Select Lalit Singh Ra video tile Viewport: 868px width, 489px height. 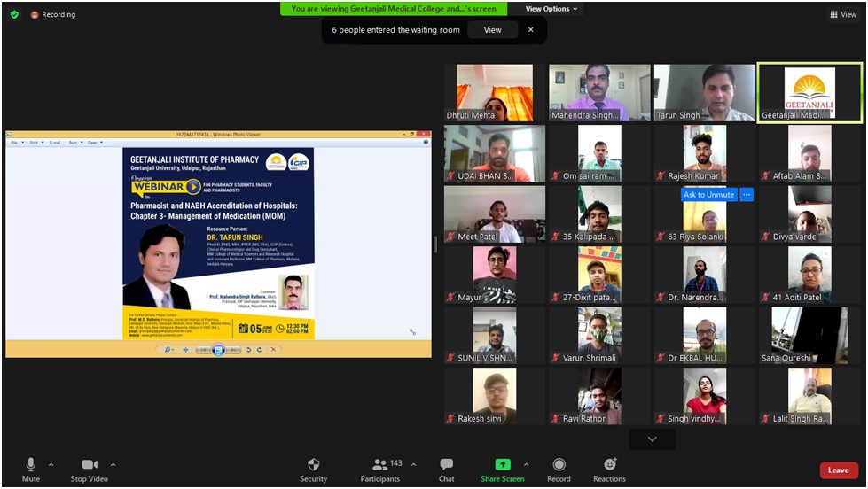coord(809,397)
